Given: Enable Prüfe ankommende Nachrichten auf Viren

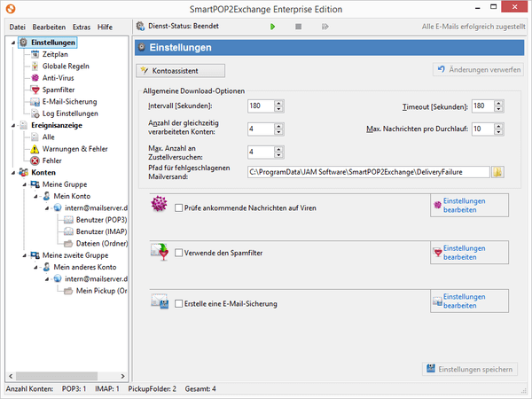Looking at the screenshot, I should (x=179, y=207).
